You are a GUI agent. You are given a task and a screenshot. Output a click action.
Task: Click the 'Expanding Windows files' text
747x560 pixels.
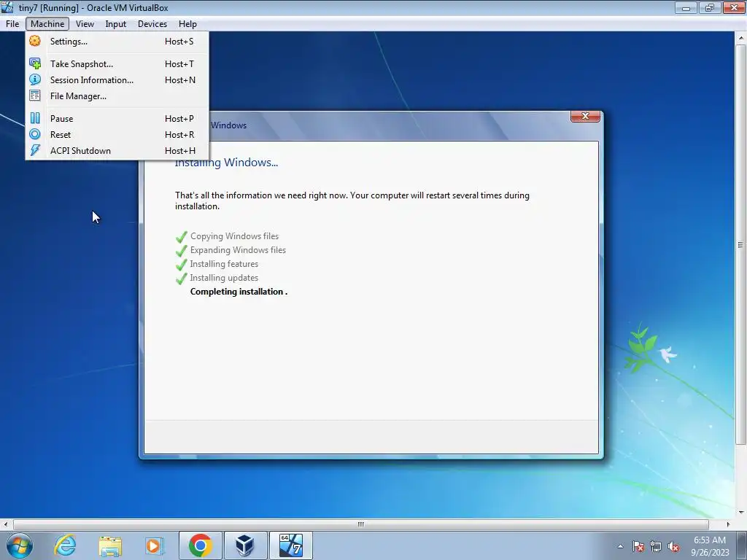point(238,250)
